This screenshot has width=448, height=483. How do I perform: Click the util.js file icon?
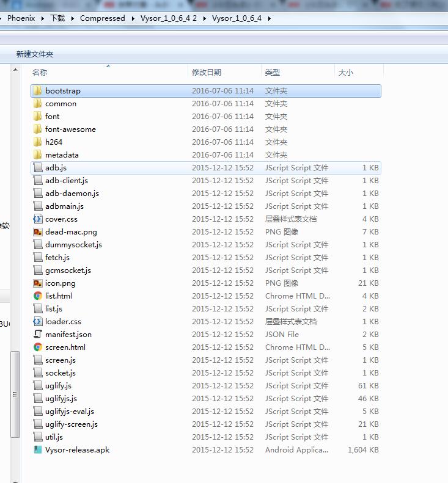point(38,437)
